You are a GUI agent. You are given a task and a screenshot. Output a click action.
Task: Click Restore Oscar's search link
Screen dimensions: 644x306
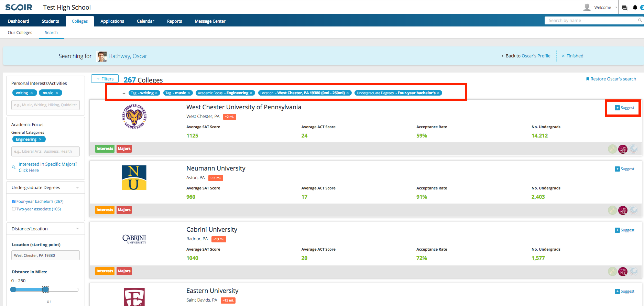pyautogui.click(x=611, y=79)
